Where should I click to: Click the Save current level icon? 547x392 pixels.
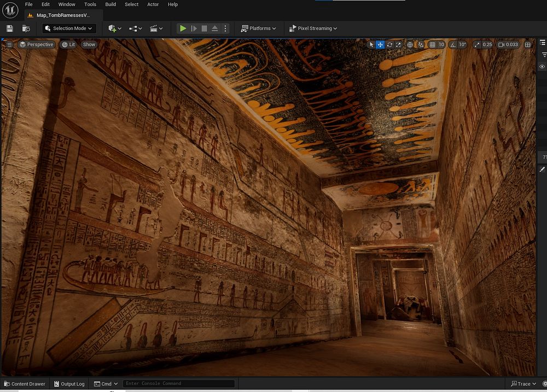[9, 28]
